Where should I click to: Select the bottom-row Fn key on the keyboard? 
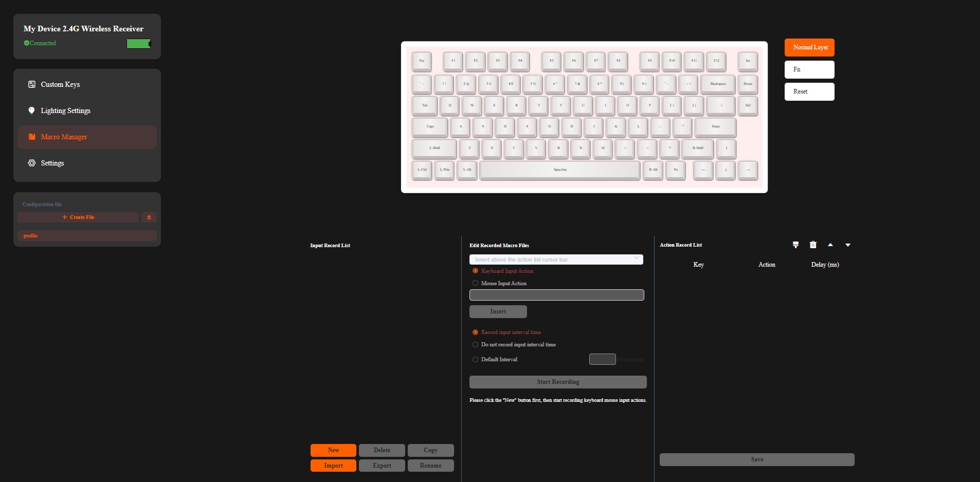pyautogui.click(x=676, y=170)
